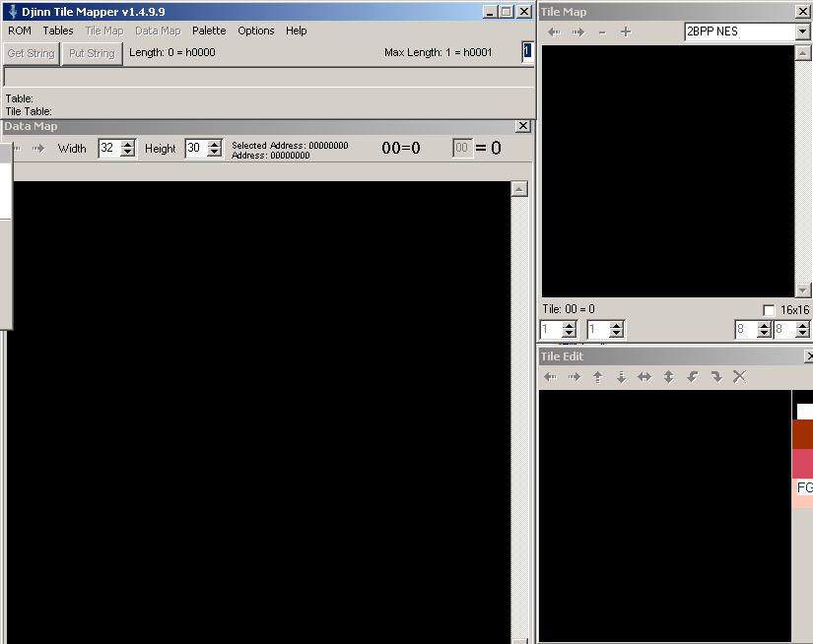Image resolution: width=813 pixels, height=644 pixels.
Task: Click the Data Map Width input field
Action: pos(109,148)
